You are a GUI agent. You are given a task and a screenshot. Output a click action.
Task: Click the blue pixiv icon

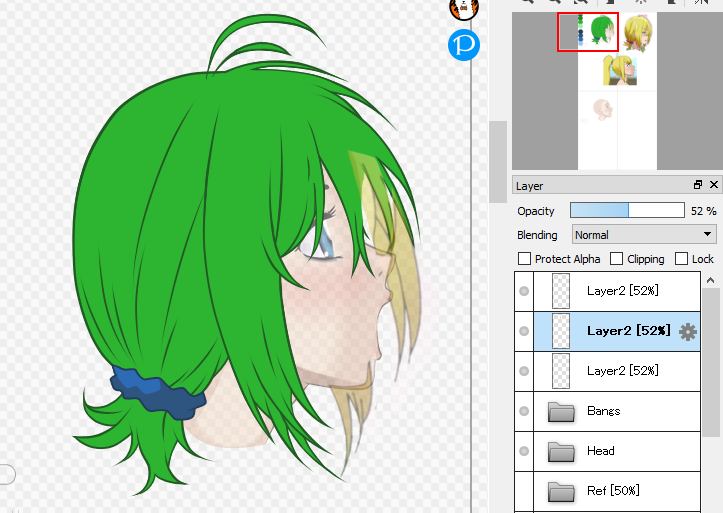point(463,45)
